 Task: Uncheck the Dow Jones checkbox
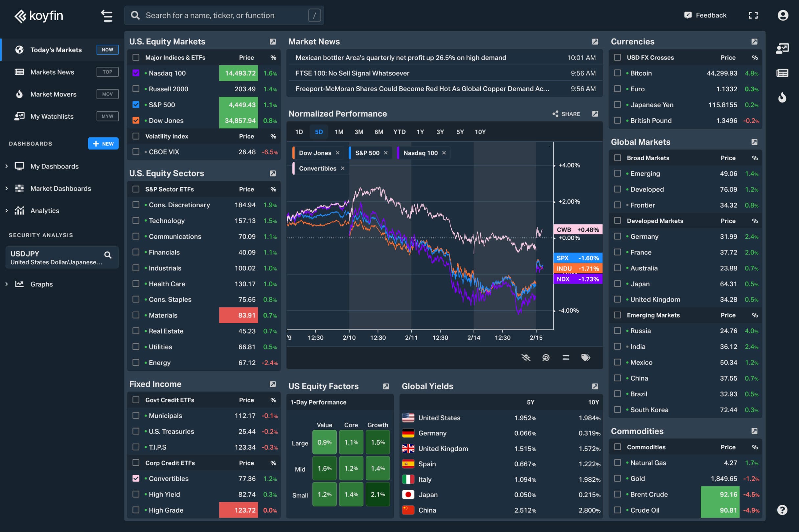point(136,121)
